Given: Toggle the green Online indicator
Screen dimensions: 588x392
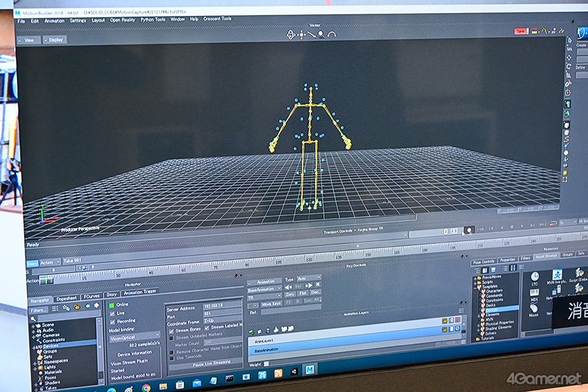Looking at the screenshot, I should tap(112, 306).
